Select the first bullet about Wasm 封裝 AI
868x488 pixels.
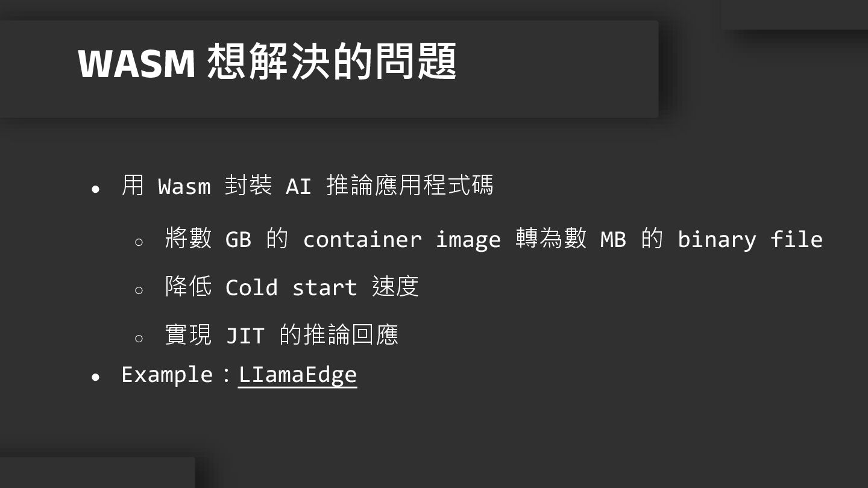pyautogui.click(x=307, y=186)
